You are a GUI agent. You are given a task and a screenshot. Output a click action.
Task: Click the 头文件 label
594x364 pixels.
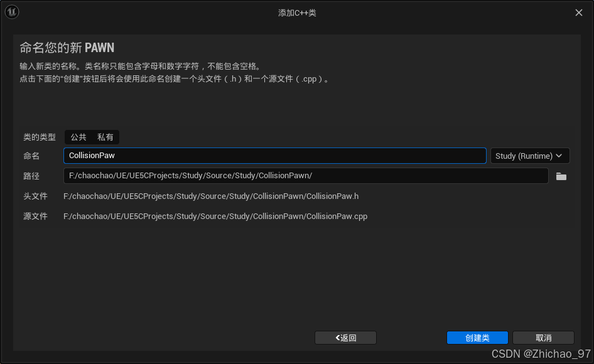coord(35,196)
